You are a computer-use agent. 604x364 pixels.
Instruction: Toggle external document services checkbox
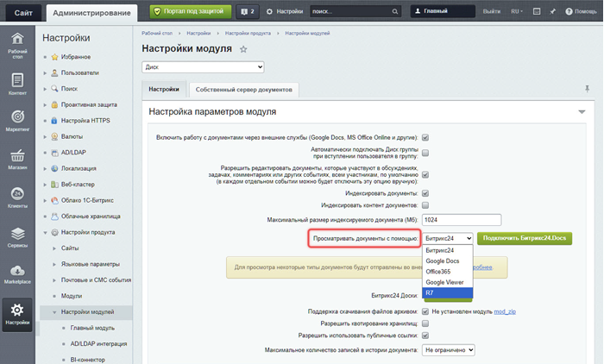click(x=425, y=138)
